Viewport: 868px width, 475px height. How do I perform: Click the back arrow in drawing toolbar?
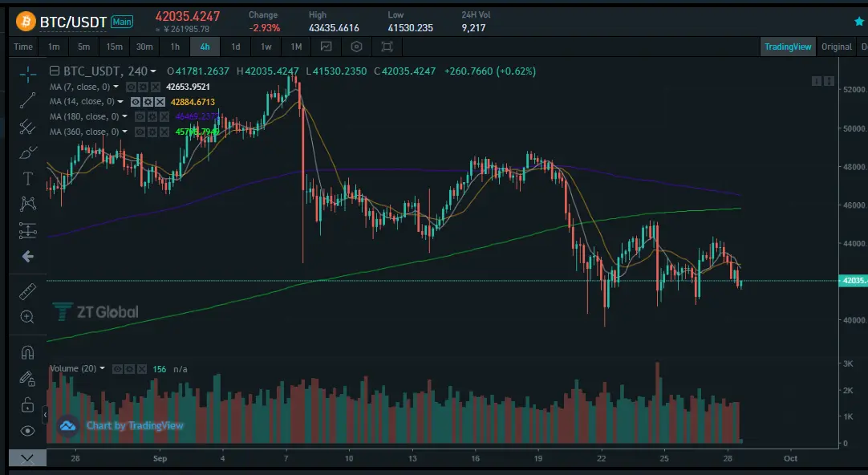click(28, 256)
